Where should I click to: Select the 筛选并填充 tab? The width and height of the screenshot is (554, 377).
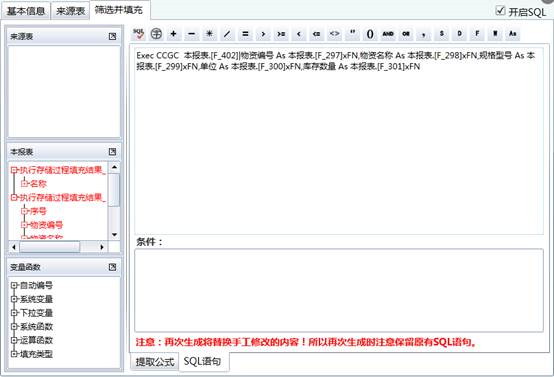tap(119, 10)
